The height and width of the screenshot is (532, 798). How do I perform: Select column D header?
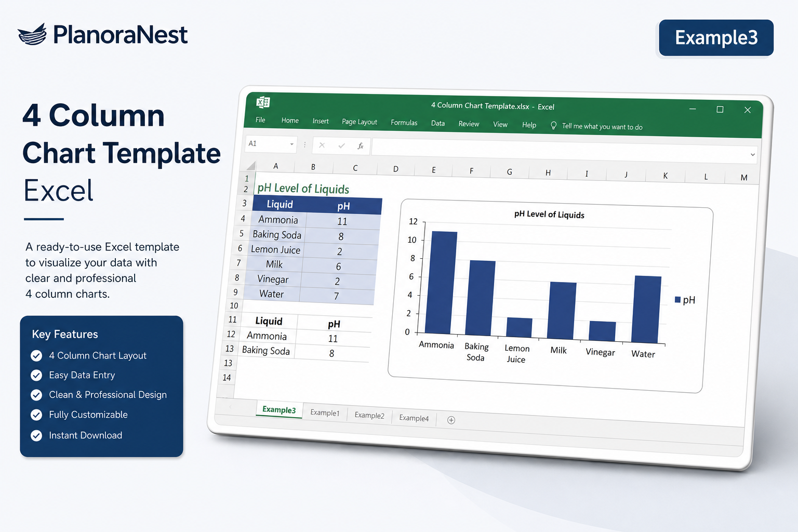(396, 169)
